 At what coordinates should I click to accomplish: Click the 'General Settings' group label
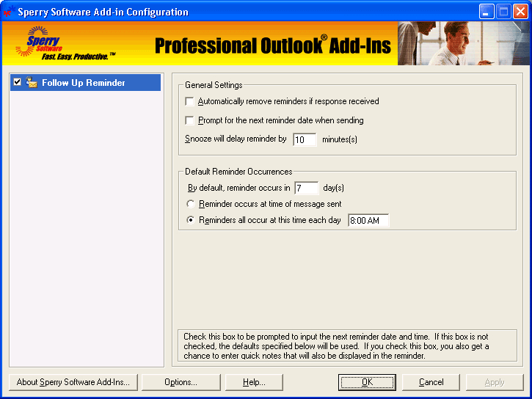coord(214,85)
